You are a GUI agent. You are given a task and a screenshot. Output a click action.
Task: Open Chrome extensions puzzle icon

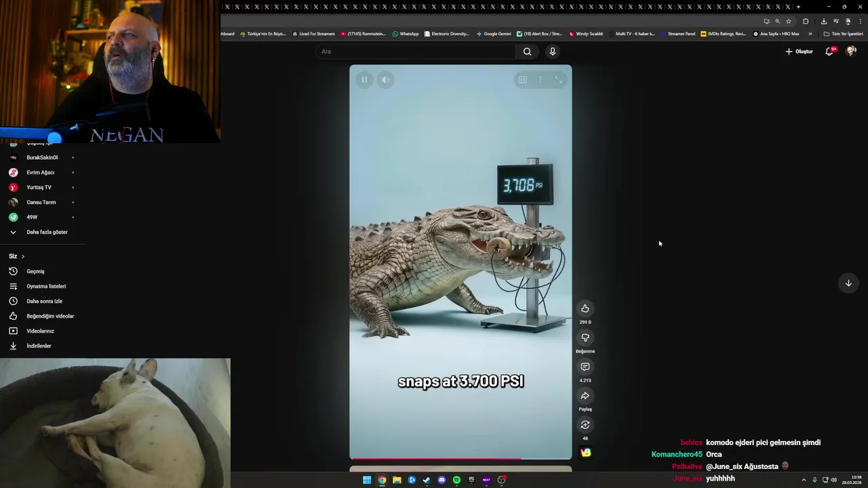tap(806, 21)
